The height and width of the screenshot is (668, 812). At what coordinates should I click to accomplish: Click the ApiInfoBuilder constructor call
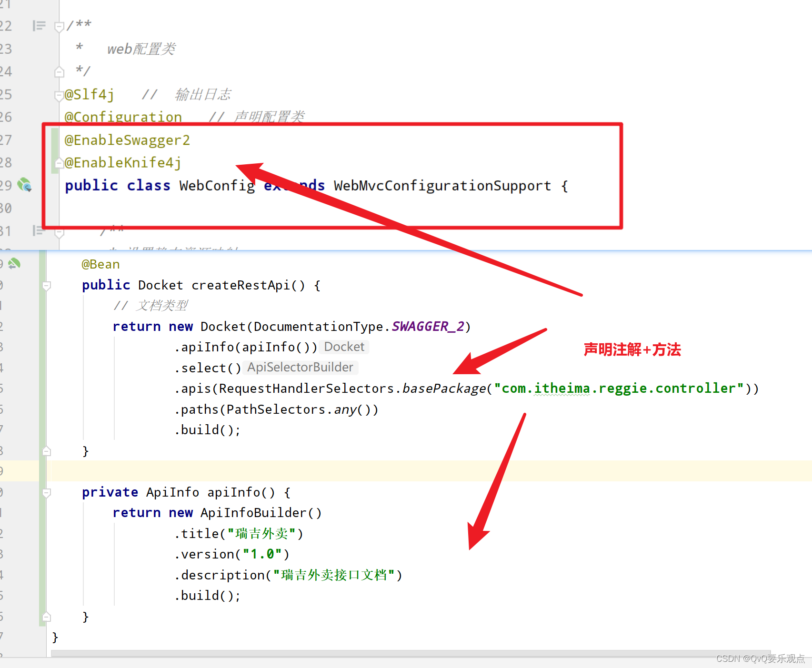[261, 513]
